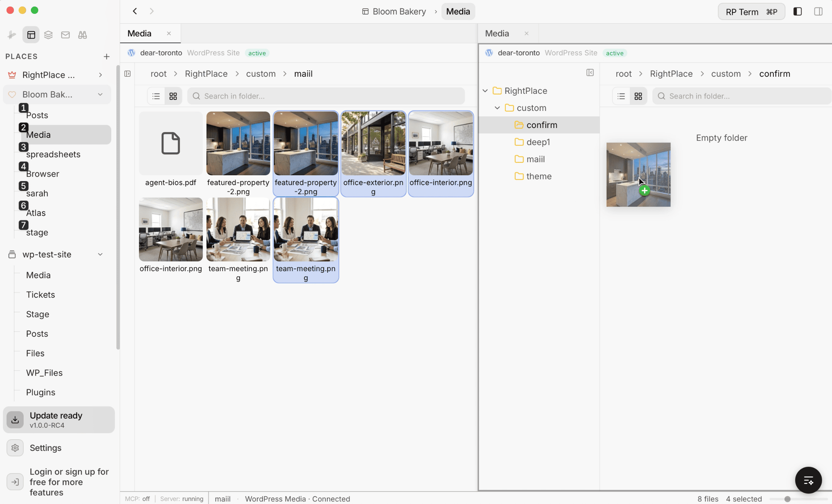Viewport: 832px width, 504px height.
Task: Select the confirm folder tree item
Action: pos(542,125)
